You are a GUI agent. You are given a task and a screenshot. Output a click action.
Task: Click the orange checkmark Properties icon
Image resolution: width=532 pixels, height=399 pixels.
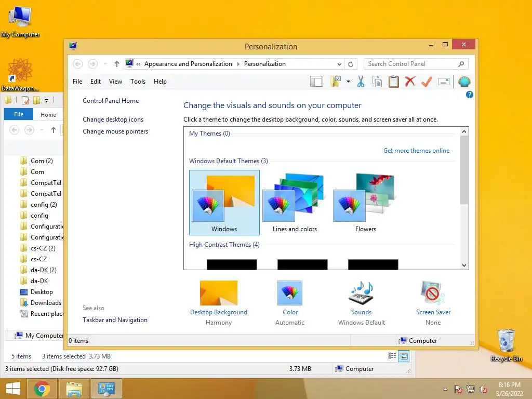tap(427, 82)
